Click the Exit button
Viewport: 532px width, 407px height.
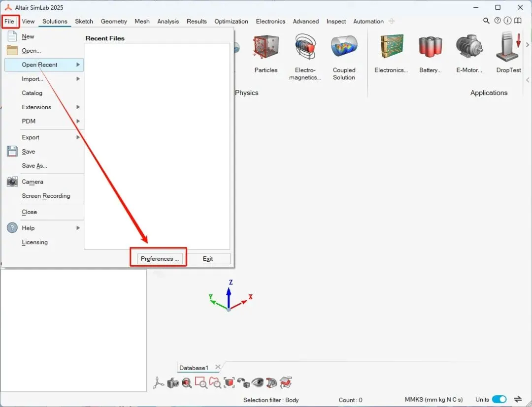click(208, 258)
